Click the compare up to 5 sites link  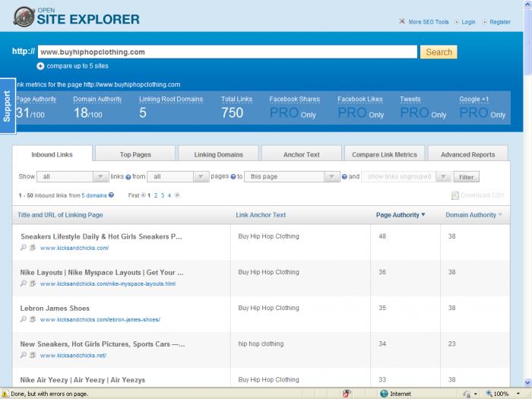coord(78,66)
